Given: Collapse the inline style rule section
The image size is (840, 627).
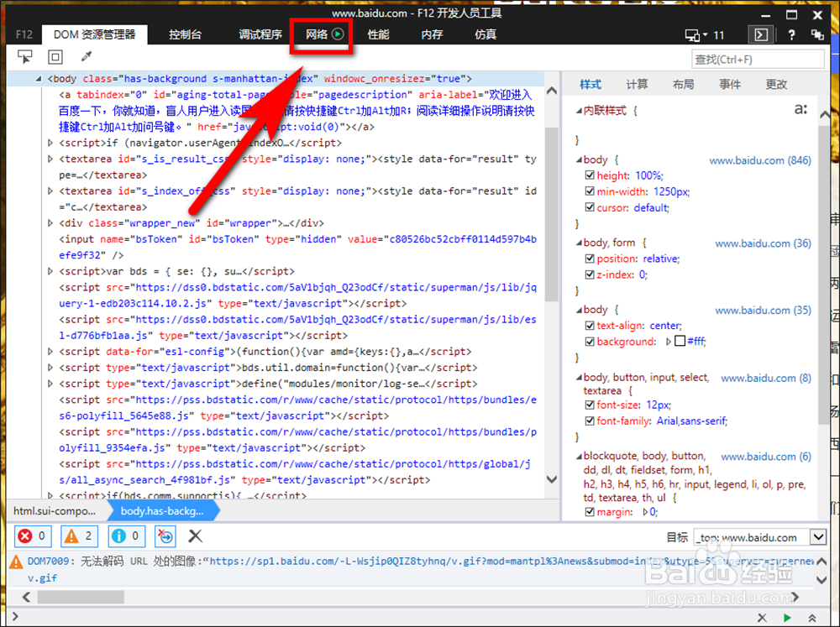Looking at the screenshot, I should click(579, 111).
